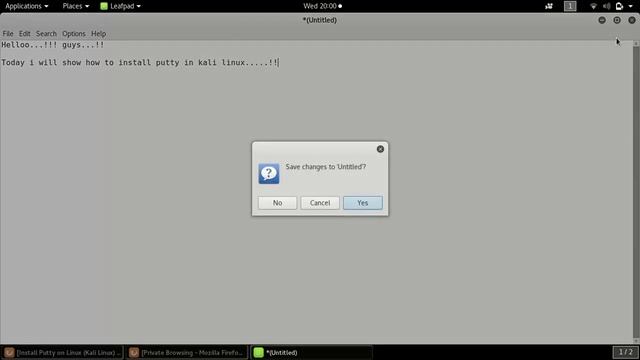Open the Leafpad app menu in top bar
640x360 pixels.
(x=121, y=6)
